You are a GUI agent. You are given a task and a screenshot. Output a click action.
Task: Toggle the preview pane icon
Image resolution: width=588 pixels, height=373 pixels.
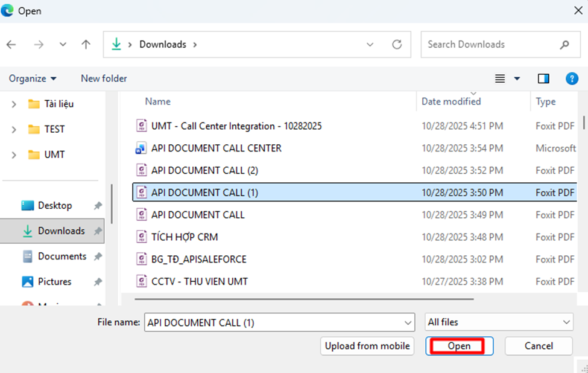click(x=543, y=78)
